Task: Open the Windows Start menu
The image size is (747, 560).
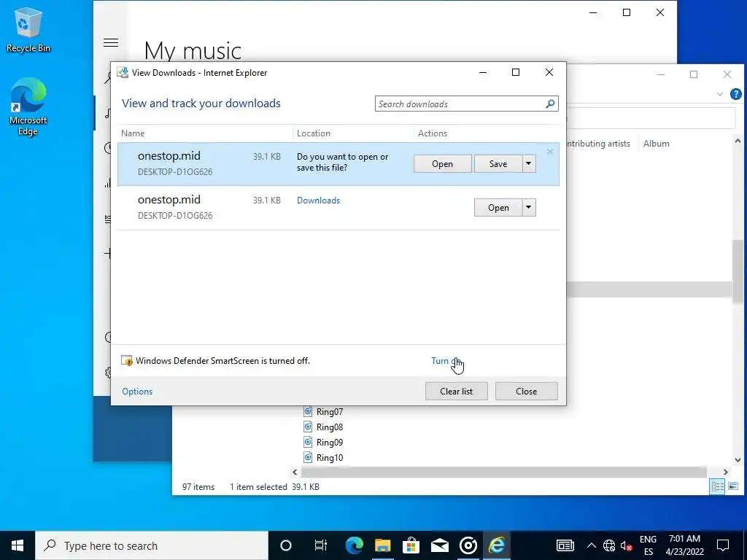Action: [x=18, y=545]
